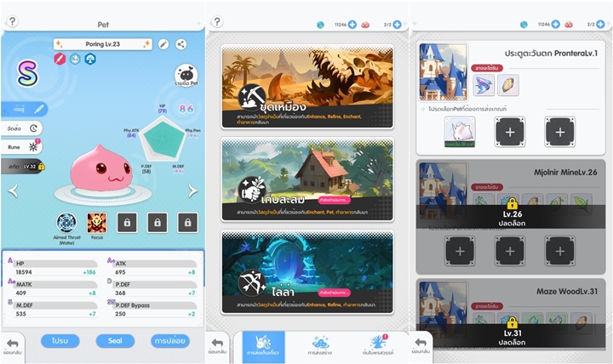This screenshot has height=364, width=613.
Task: Open the dispatch tab with clock icon
Action: click(22, 128)
